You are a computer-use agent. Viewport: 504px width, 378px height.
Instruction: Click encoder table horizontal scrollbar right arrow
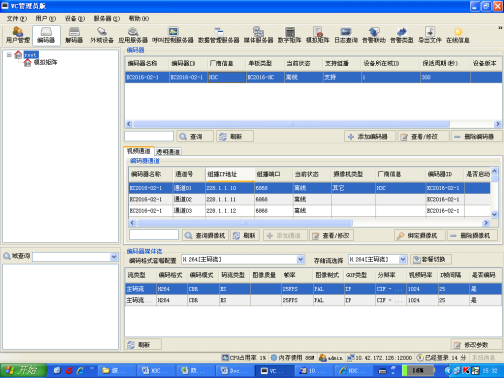498,124
